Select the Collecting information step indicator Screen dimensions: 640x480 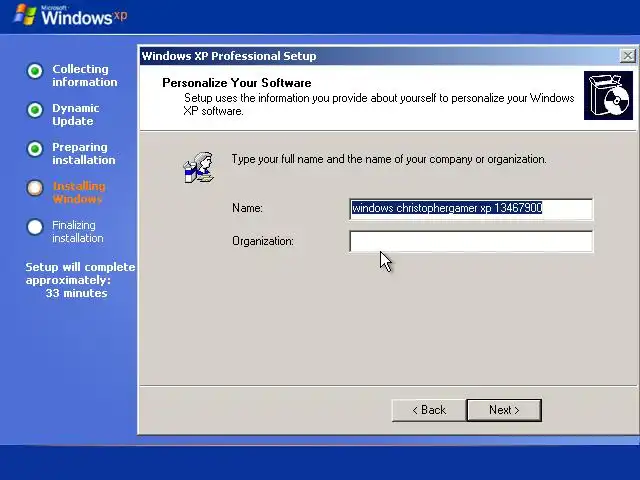[x=35, y=71]
